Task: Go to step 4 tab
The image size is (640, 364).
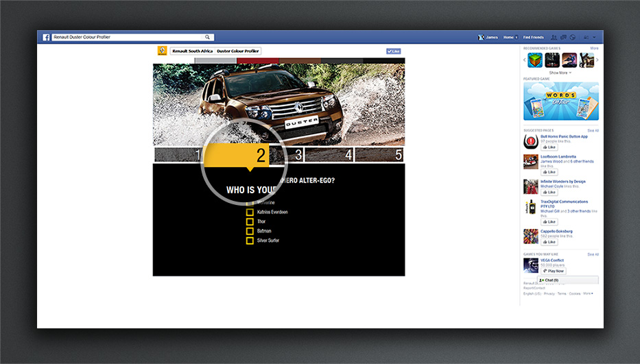Action: tap(329, 155)
